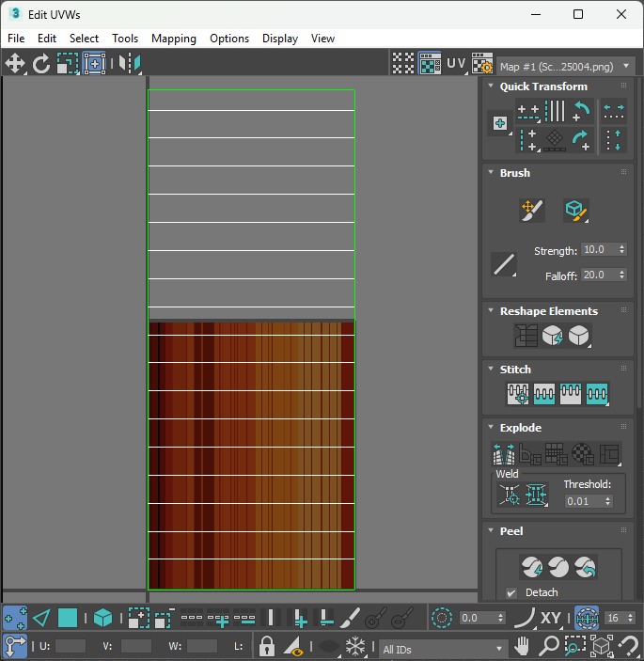Switch to Edge sub-object mode
Screen dimensions: 644x661
pos(41,618)
